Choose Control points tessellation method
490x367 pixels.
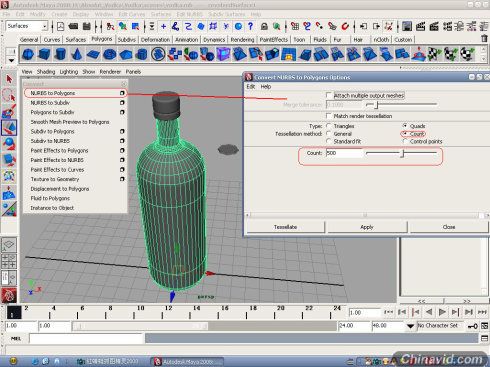pyautogui.click(x=405, y=141)
